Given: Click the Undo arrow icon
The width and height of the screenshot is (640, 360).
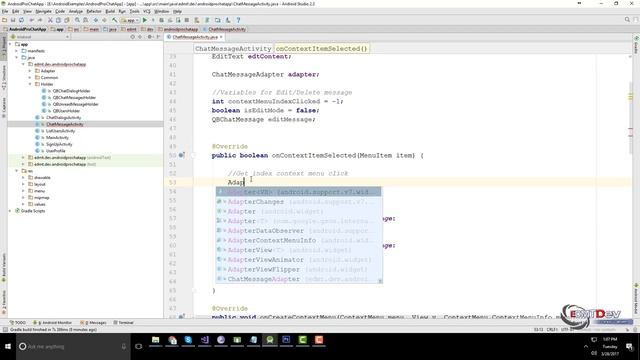Looking at the screenshot, I should [x=31, y=20].
